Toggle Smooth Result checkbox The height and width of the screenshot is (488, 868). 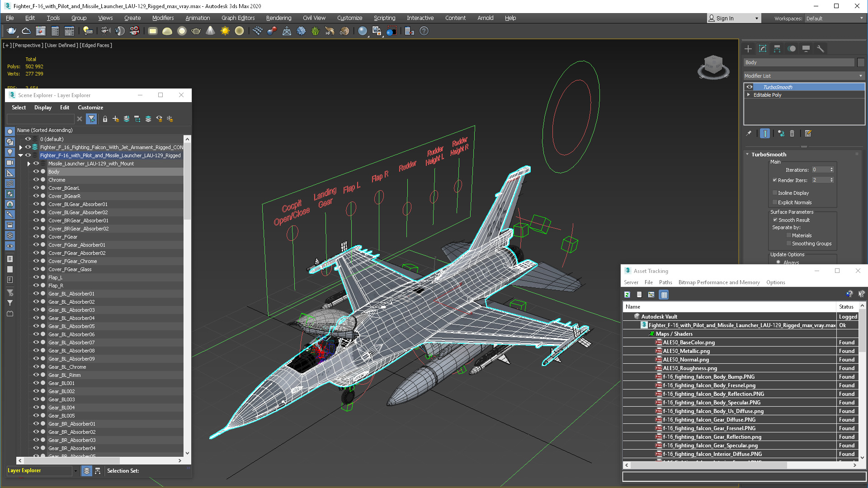[x=775, y=220]
